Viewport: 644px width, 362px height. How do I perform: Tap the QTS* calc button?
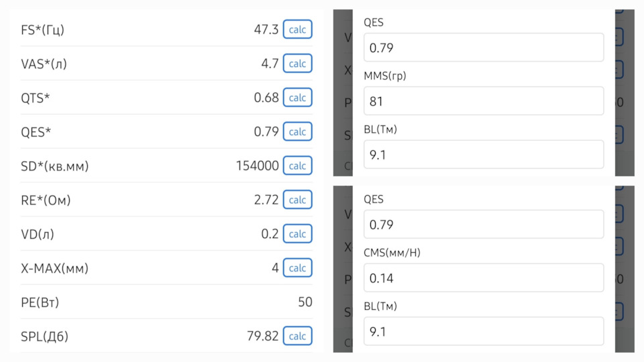(x=297, y=98)
